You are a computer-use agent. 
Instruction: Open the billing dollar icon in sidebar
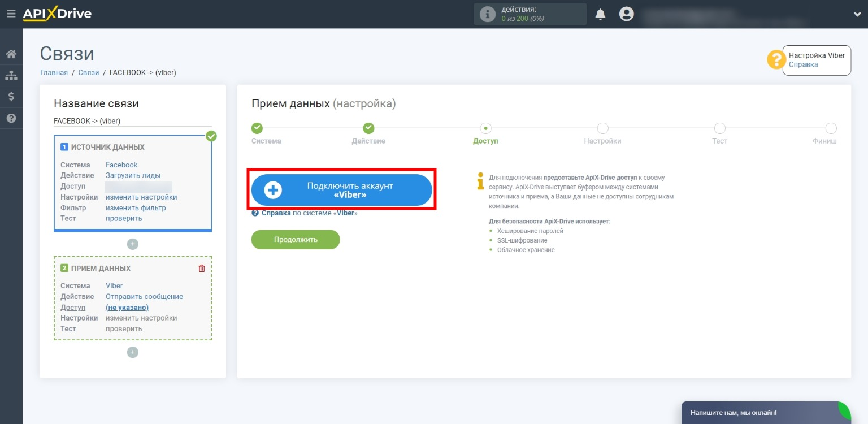tap(11, 97)
